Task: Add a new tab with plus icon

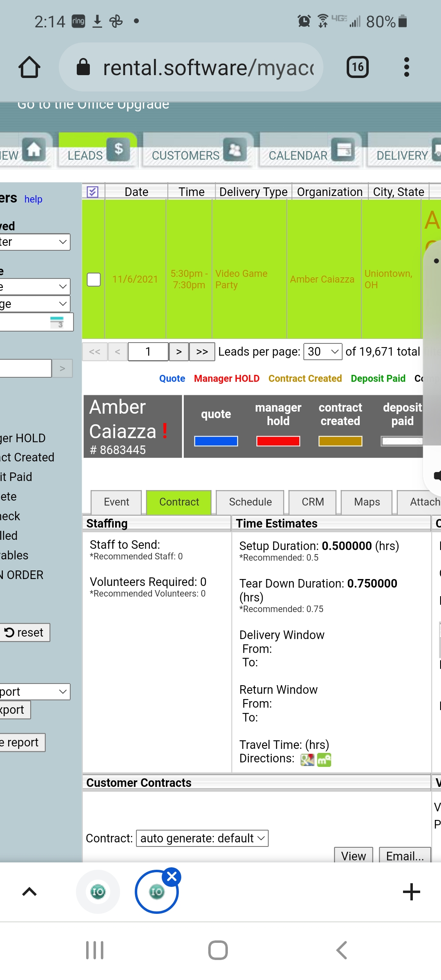Action: 411,892
